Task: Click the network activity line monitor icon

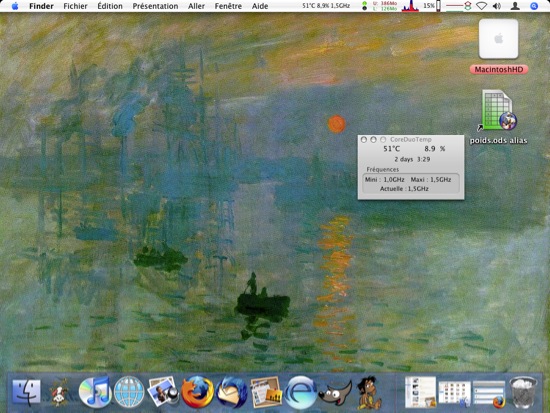Action: click(458, 6)
